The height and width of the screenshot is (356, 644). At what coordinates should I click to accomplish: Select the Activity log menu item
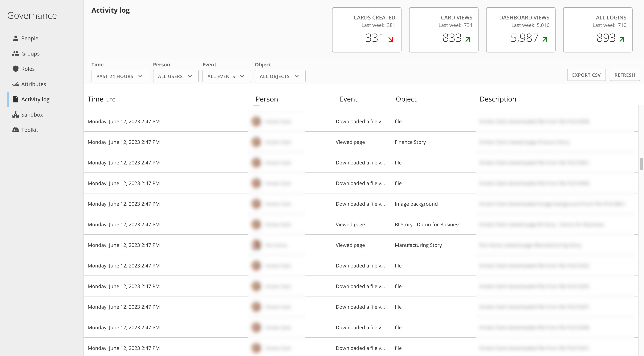(35, 99)
